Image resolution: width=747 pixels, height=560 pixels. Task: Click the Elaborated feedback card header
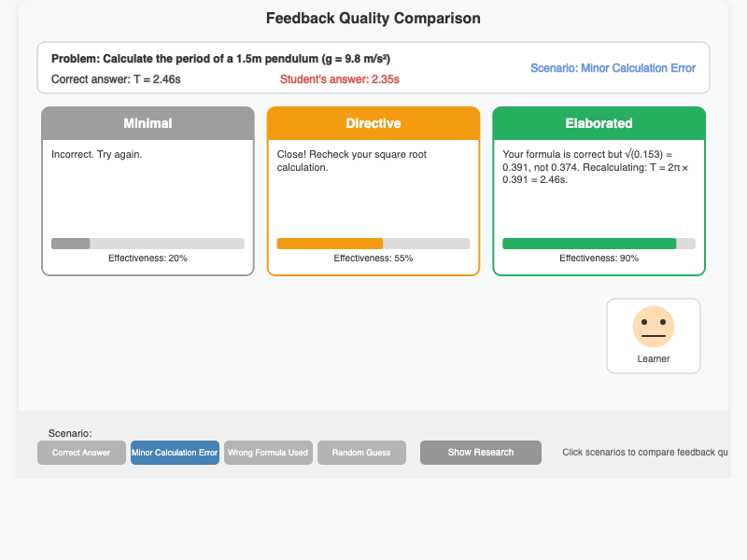pyautogui.click(x=599, y=122)
